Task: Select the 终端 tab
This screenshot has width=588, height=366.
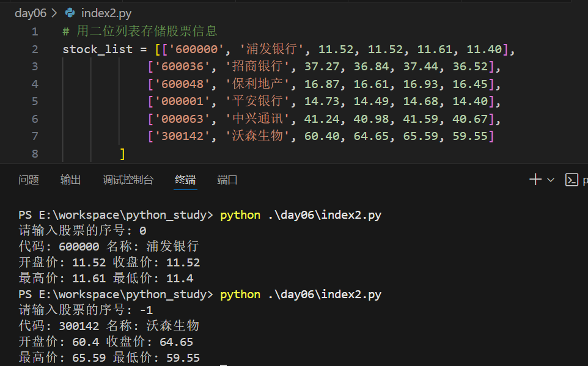Action: point(185,180)
